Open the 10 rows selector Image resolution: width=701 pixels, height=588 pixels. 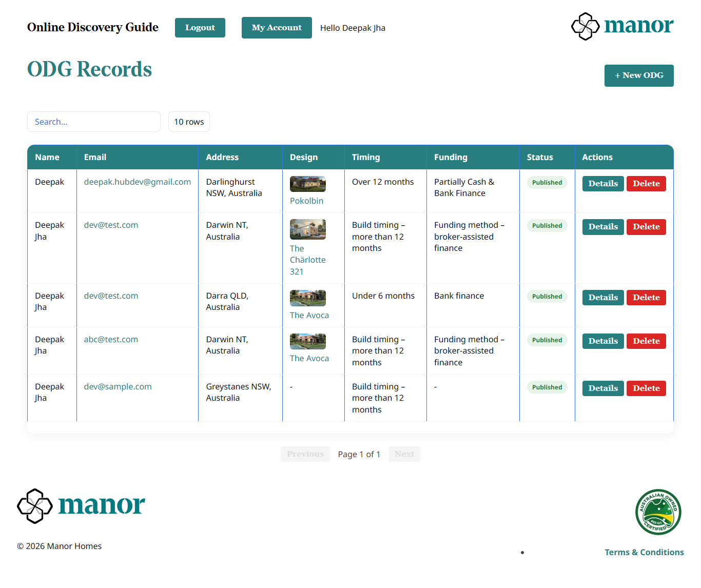[x=189, y=122]
